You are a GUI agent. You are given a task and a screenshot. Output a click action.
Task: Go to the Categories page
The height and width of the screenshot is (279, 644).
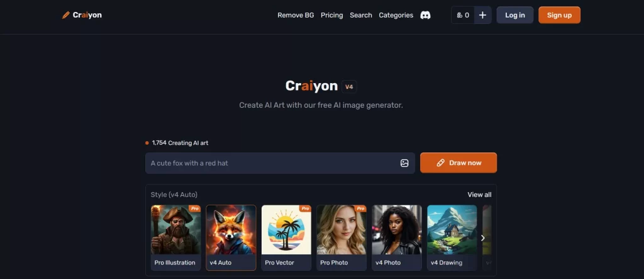tap(396, 15)
